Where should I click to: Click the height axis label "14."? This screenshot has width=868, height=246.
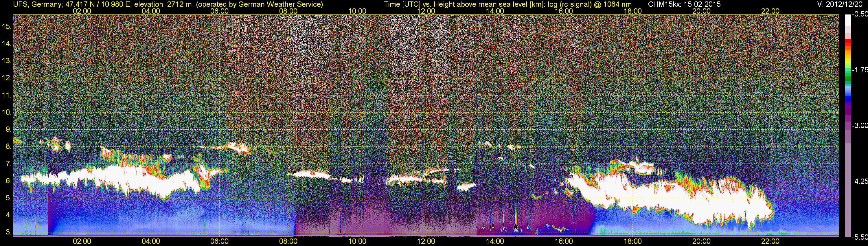[7, 43]
